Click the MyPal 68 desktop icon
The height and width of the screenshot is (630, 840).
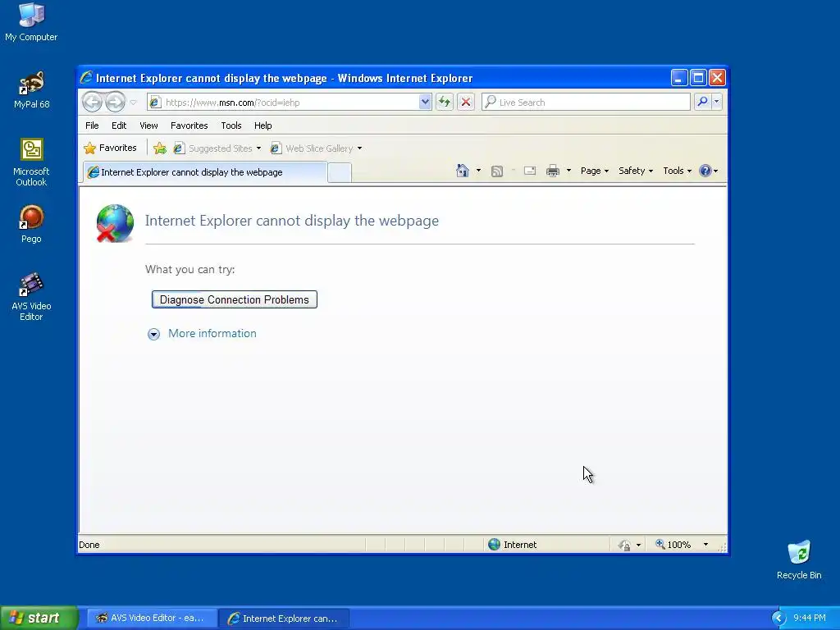[x=31, y=89]
